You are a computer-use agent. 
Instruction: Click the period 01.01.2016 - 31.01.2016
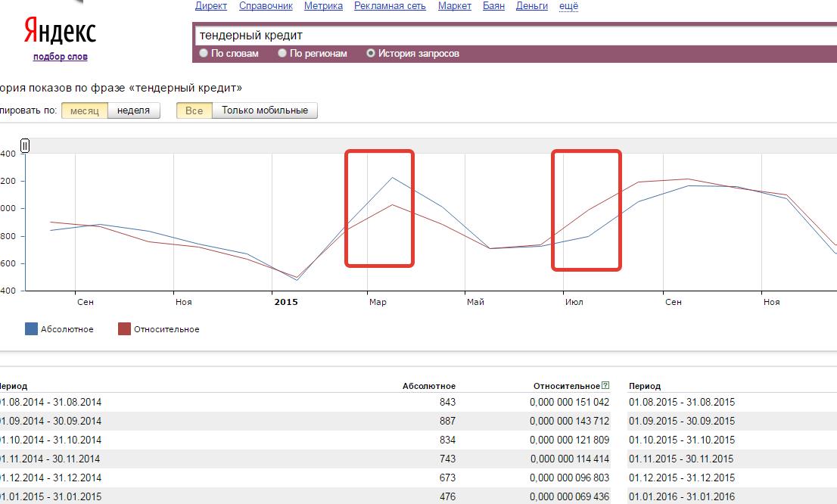682,496
